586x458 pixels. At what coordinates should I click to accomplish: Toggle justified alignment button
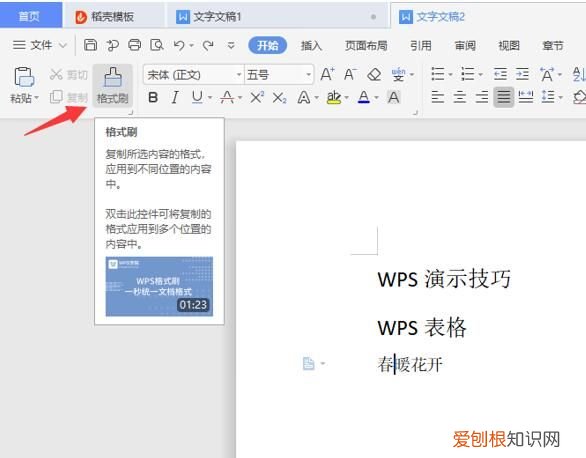click(503, 97)
